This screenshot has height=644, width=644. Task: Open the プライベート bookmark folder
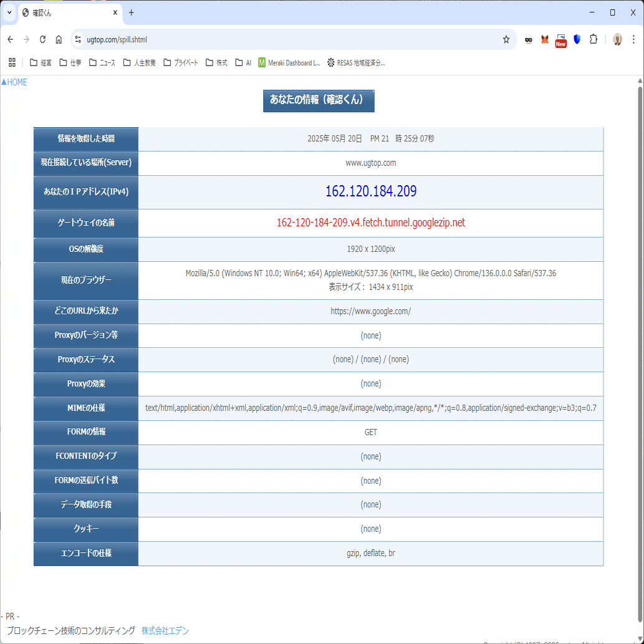(181, 62)
